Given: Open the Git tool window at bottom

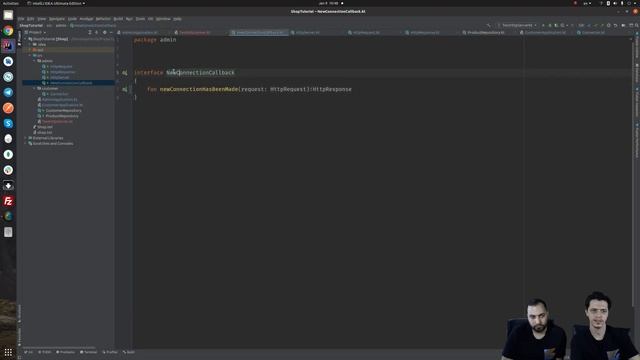Looking at the screenshot, I should tap(29, 352).
